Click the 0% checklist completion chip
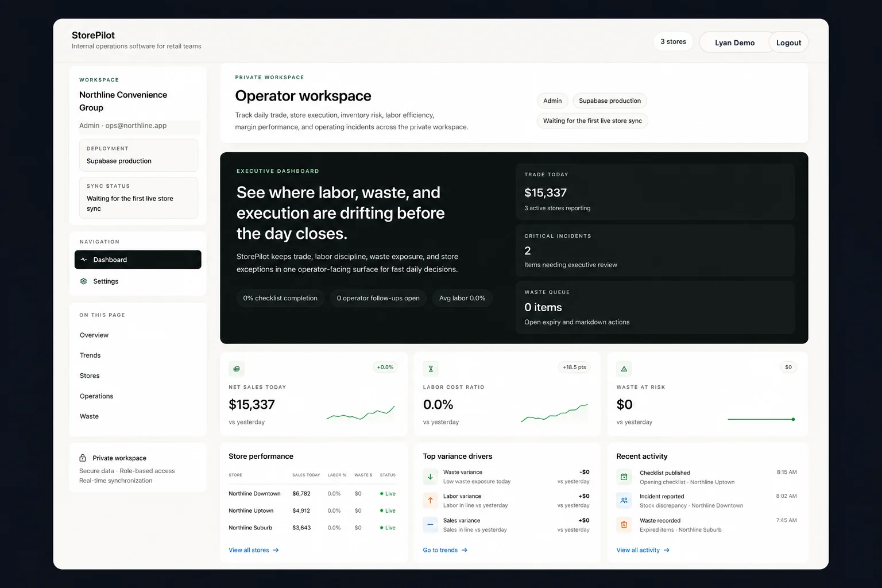This screenshot has height=588, width=882. pyautogui.click(x=280, y=298)
